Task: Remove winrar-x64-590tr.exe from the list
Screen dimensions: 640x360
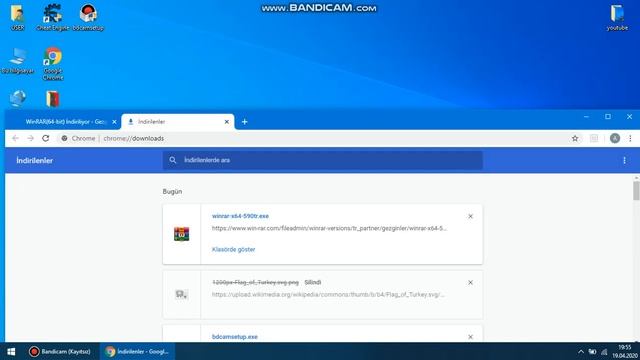Action: coord(470,216)
